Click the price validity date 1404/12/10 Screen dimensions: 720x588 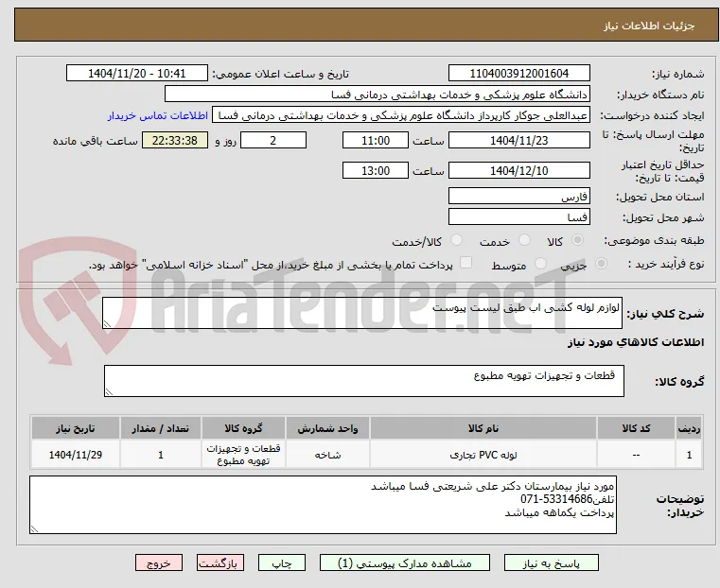pos(518,170)
